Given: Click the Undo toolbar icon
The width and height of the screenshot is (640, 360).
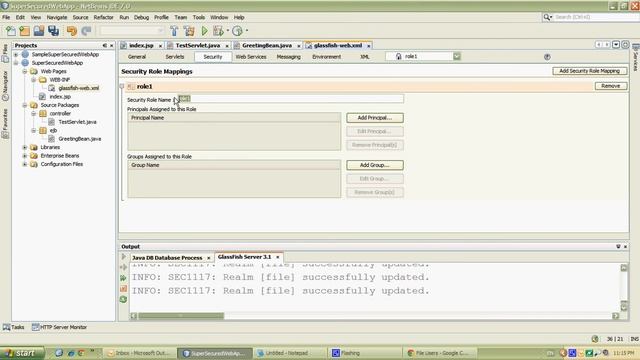Looking at the screenshot, I should coord(72,31).
